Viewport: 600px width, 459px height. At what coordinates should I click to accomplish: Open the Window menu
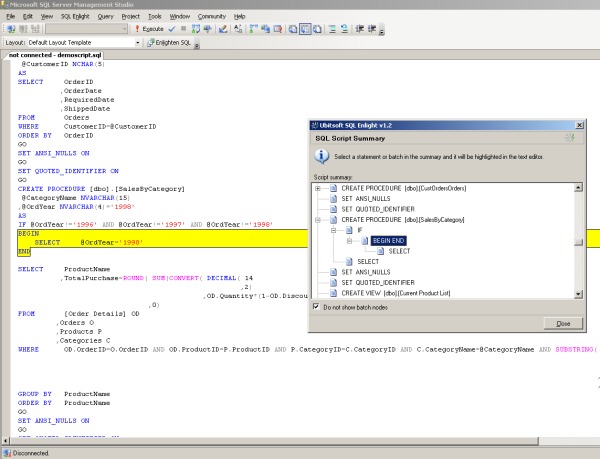pyautogui.click(x=180, y=16)
